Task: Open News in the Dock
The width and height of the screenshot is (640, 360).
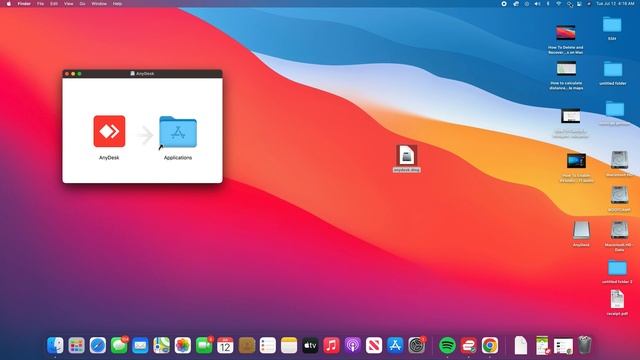Action: coord(374,346)
